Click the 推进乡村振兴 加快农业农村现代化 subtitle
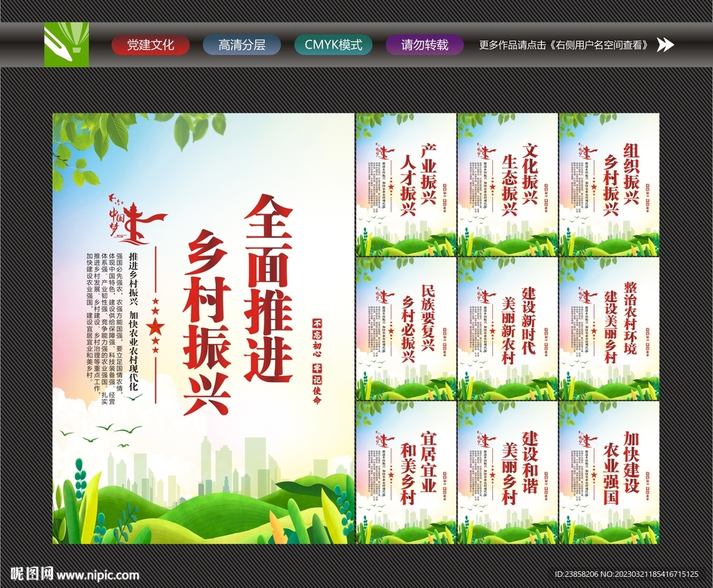Screen dimensions: 713x588 133,322
